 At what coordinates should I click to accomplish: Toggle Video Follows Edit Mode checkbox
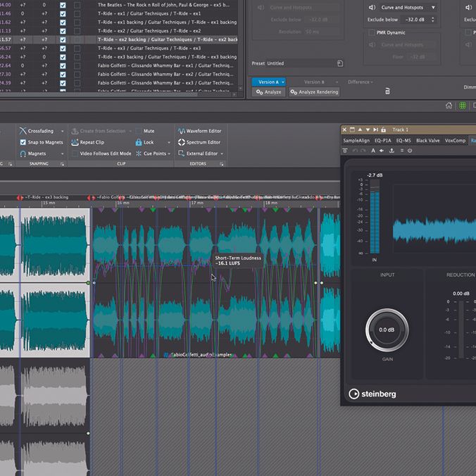point(75,154)
